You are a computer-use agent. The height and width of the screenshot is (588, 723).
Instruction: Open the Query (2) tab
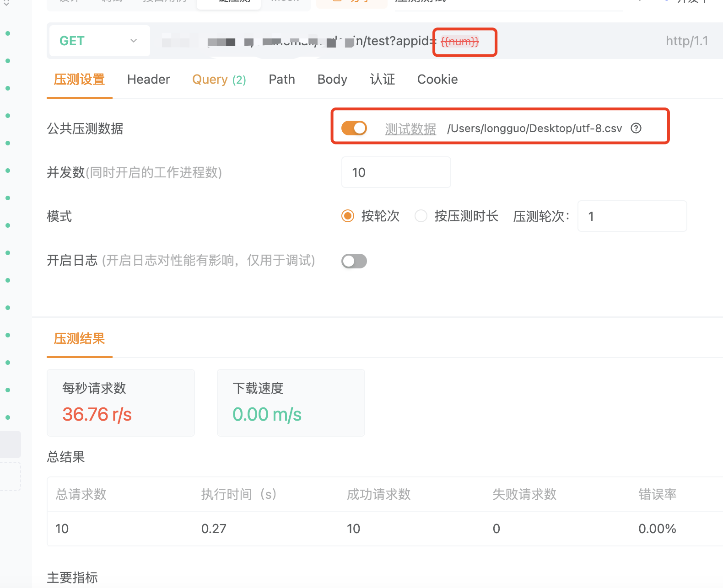219,80
